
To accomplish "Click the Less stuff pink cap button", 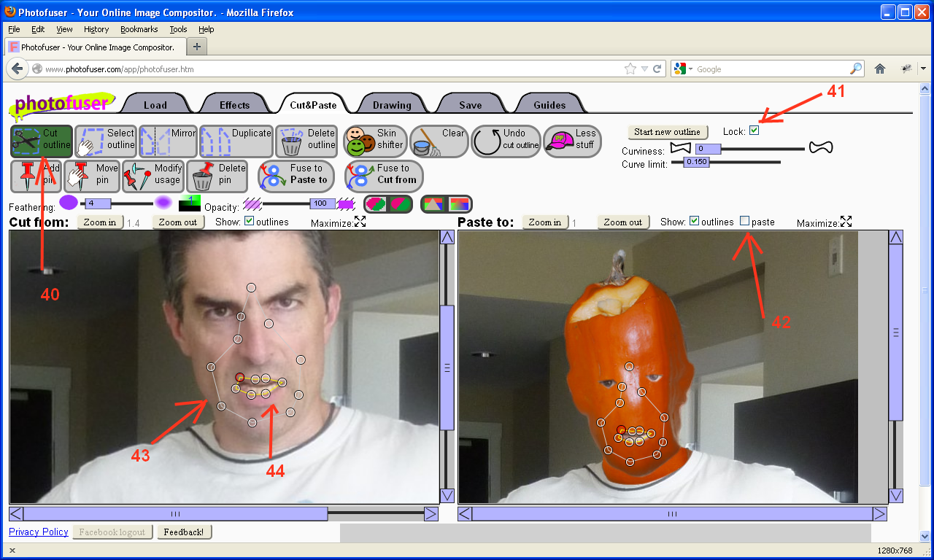I will [x=571, y=141].
